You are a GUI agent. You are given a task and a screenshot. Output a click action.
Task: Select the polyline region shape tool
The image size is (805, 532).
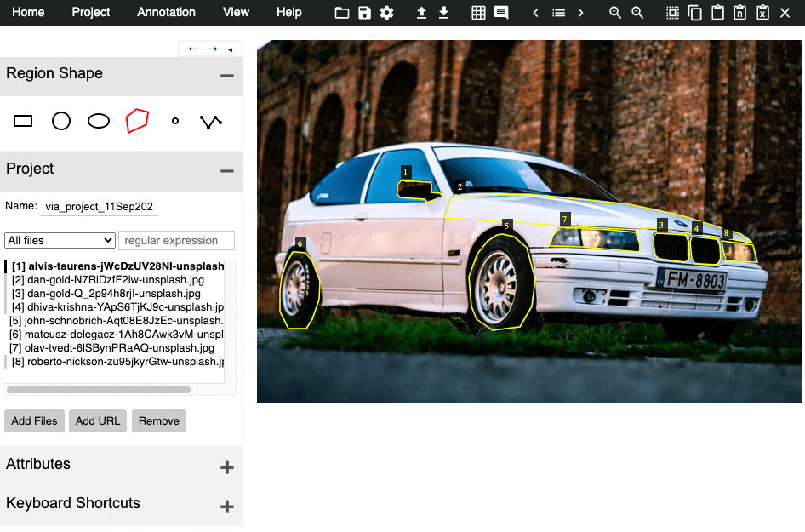(210, 122)
